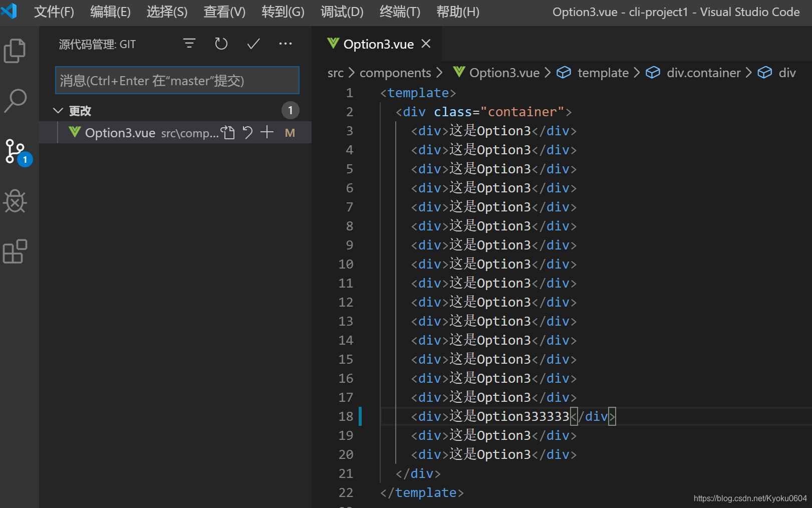Focus the commit message input field
Screen dimensions: 812x508
[x=177, y=80]
